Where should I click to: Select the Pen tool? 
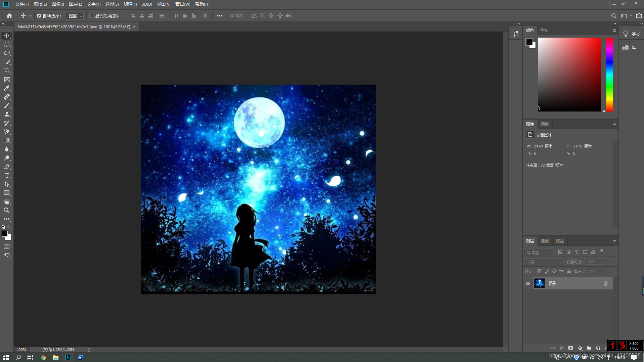(x=7, y=167)
